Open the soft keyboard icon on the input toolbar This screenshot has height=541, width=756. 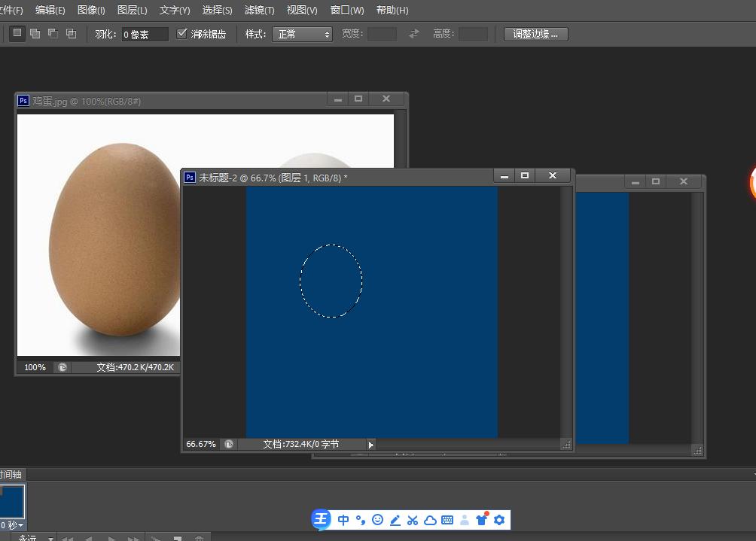[x=447, y=519]
